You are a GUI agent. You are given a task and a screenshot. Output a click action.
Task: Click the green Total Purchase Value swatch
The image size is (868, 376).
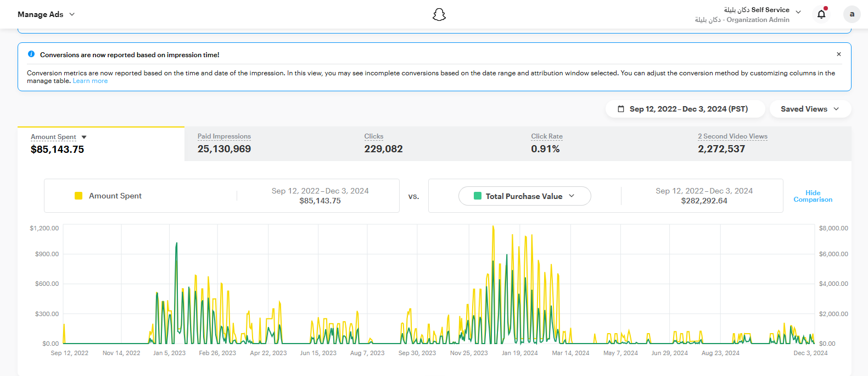tap(477, 196)
